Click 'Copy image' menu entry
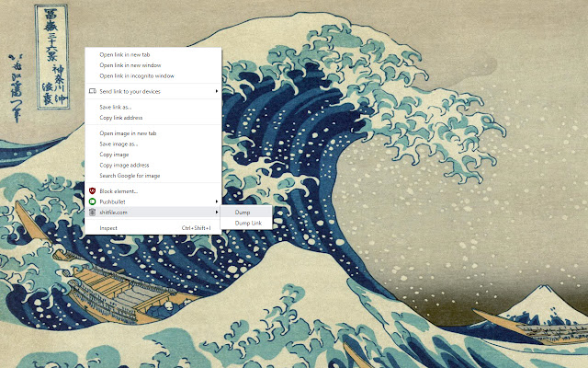588x368 pixels. (153, 155)
